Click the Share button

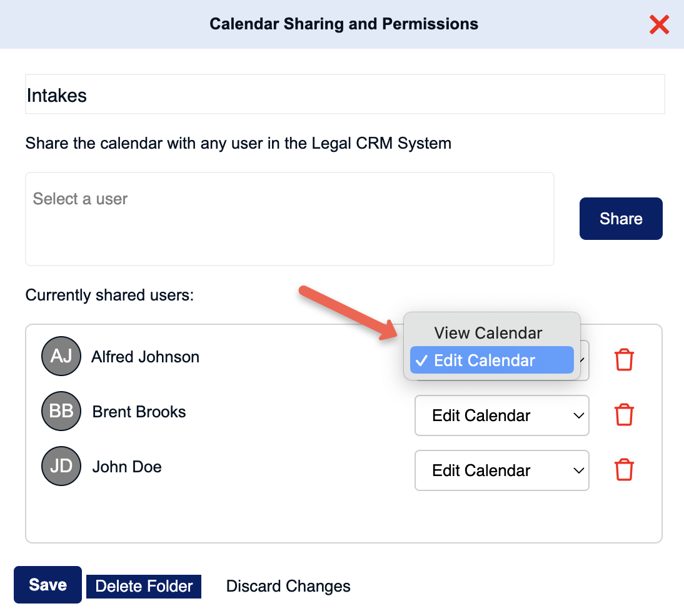point(621,219)
